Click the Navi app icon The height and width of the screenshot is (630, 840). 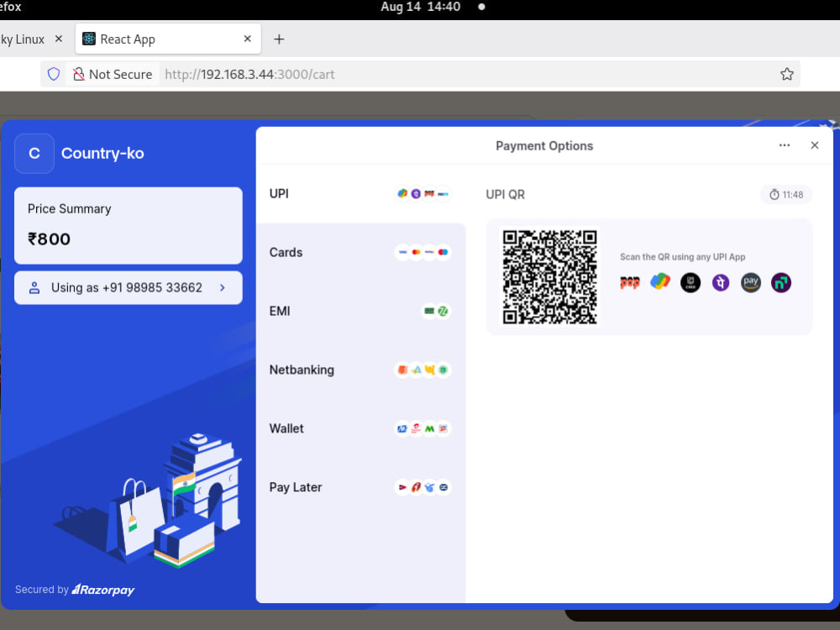tap(781, 282)
